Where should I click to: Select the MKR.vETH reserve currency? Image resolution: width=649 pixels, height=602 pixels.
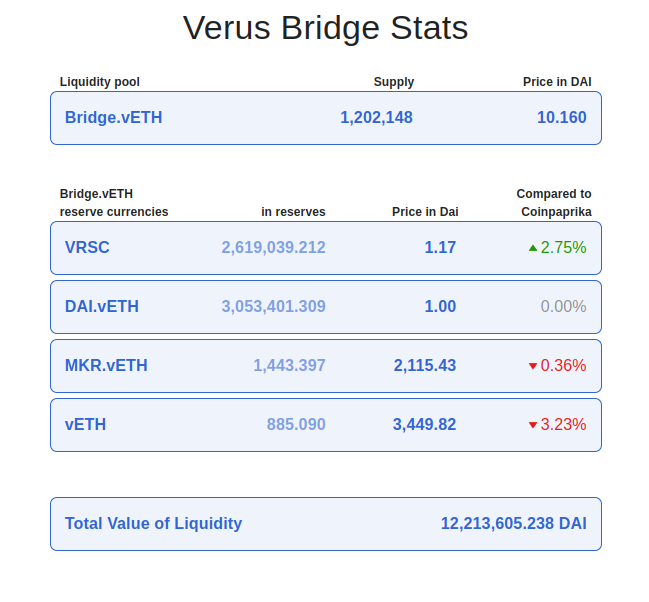coord(106,366)
